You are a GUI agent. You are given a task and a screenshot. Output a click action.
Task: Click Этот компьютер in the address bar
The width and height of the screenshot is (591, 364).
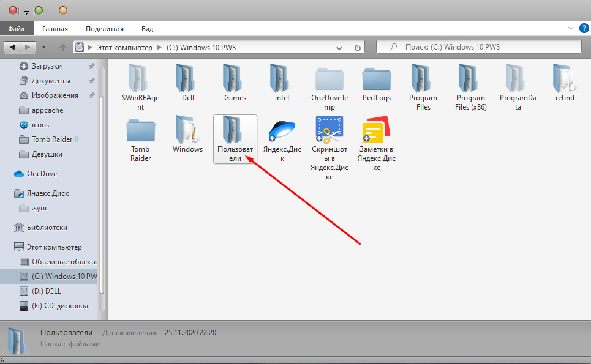tap(125, 48)
